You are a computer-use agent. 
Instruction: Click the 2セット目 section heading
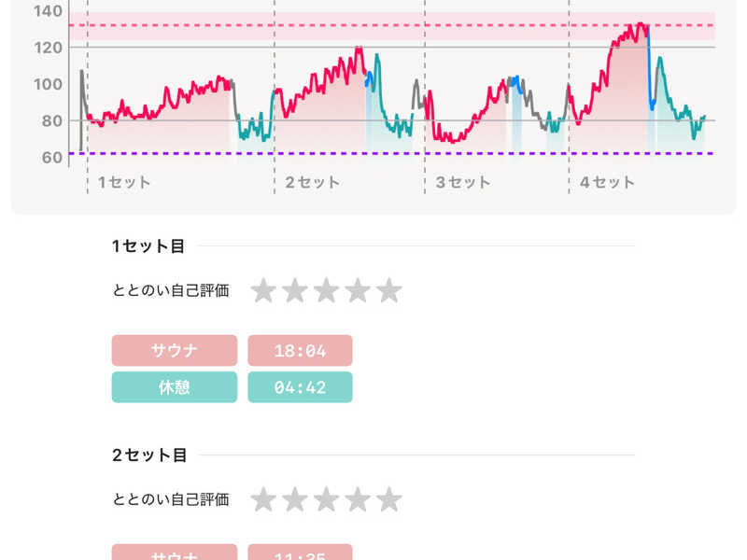149,455
